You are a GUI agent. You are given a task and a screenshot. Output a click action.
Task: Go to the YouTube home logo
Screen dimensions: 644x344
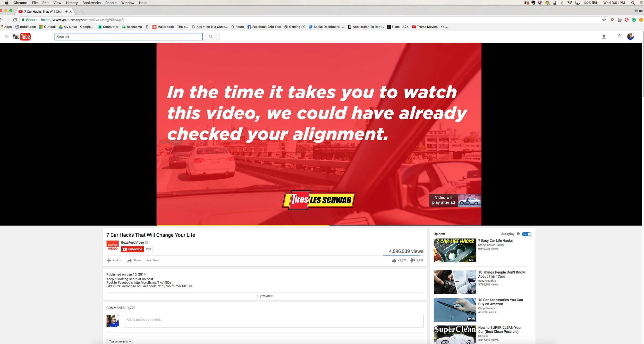(x=22, y=37)
